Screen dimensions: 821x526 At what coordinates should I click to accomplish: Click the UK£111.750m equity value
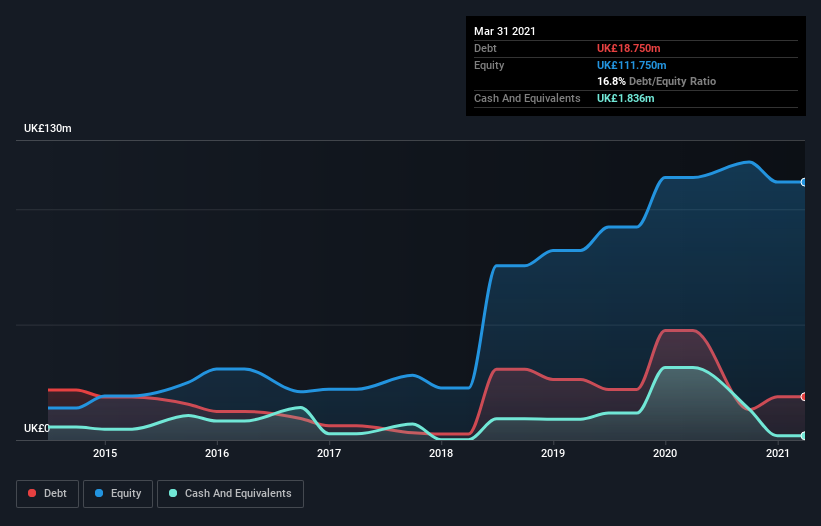point(631,65)
